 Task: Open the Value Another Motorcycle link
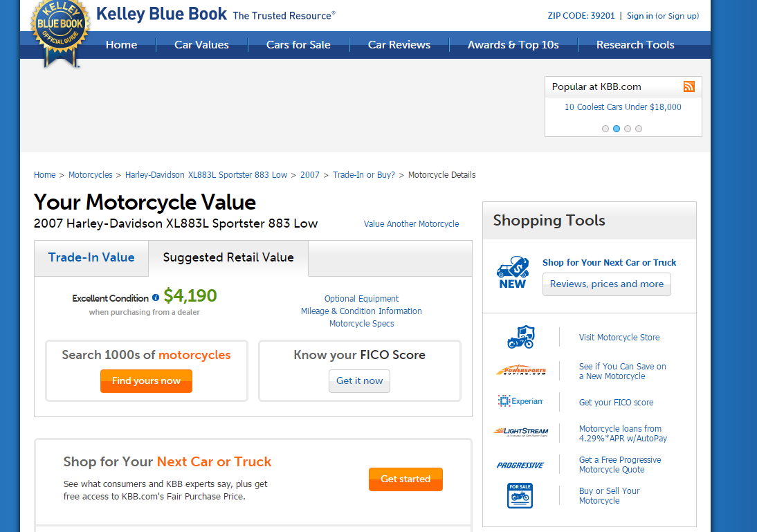pyautogui.click(x=411, y=224)
